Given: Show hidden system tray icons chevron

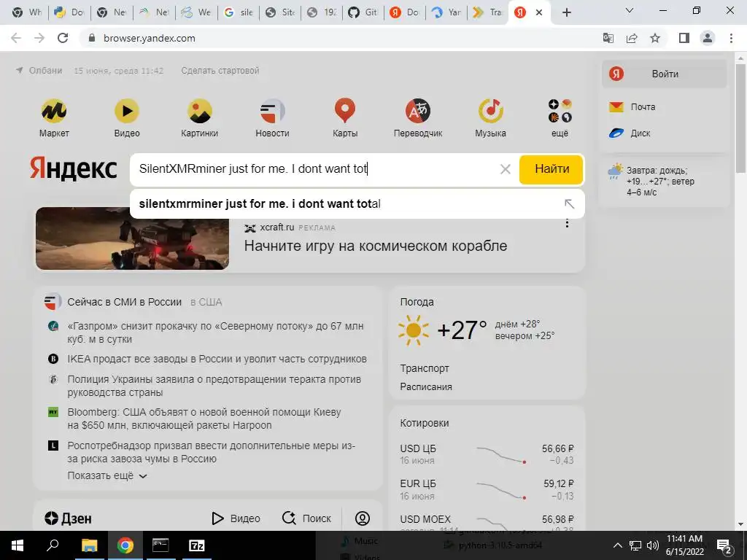Looking at the screenshot, I should [x=617, y=545].
